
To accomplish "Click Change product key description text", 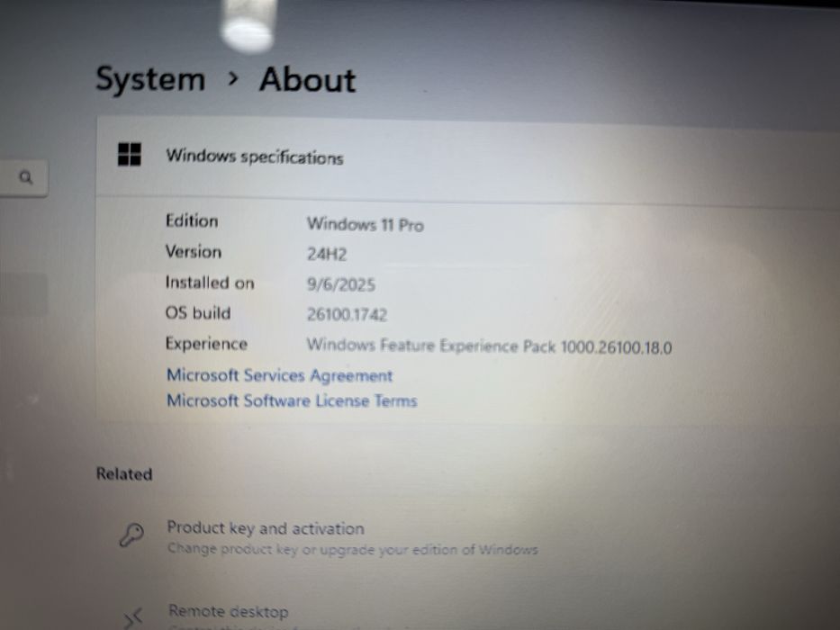I will pos(353,550).
